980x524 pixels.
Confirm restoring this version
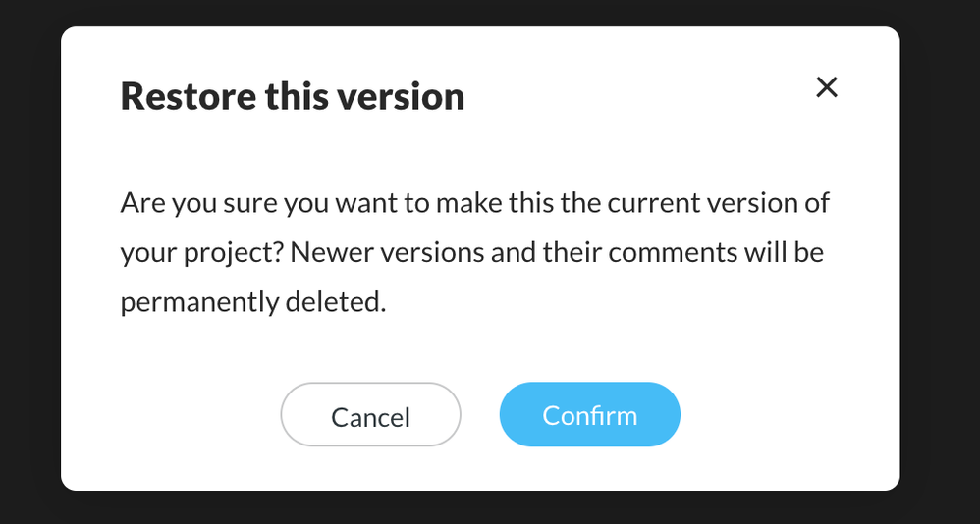tap(589, 415)
